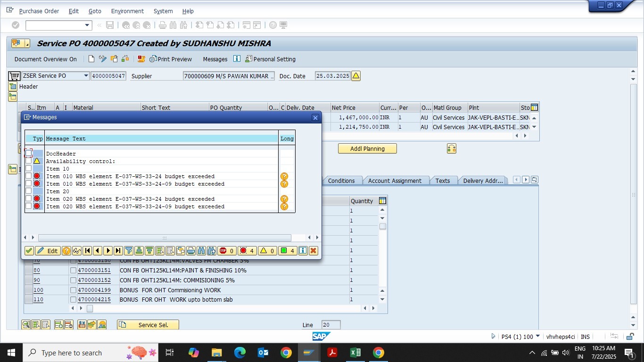Click the red X Cancel icon in Messages
This screenshot has height=362, width=644.
313,251
